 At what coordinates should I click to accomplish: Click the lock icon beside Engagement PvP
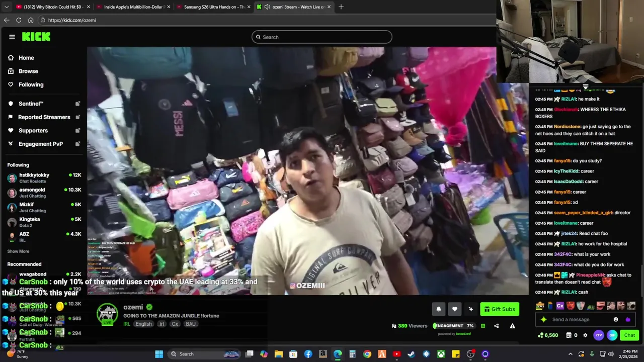pos(77,144)
